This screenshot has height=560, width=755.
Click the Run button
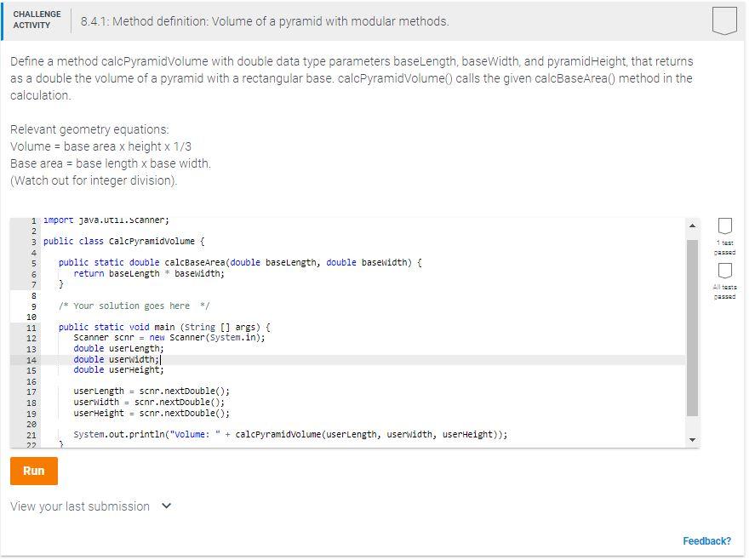(x=33, y=470)
